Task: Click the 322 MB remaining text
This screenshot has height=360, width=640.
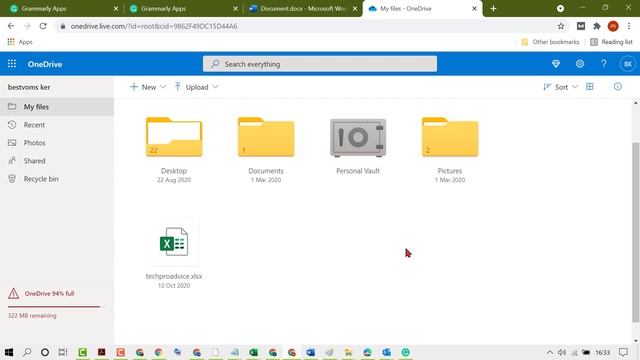Action: click(x=32, y=316)
